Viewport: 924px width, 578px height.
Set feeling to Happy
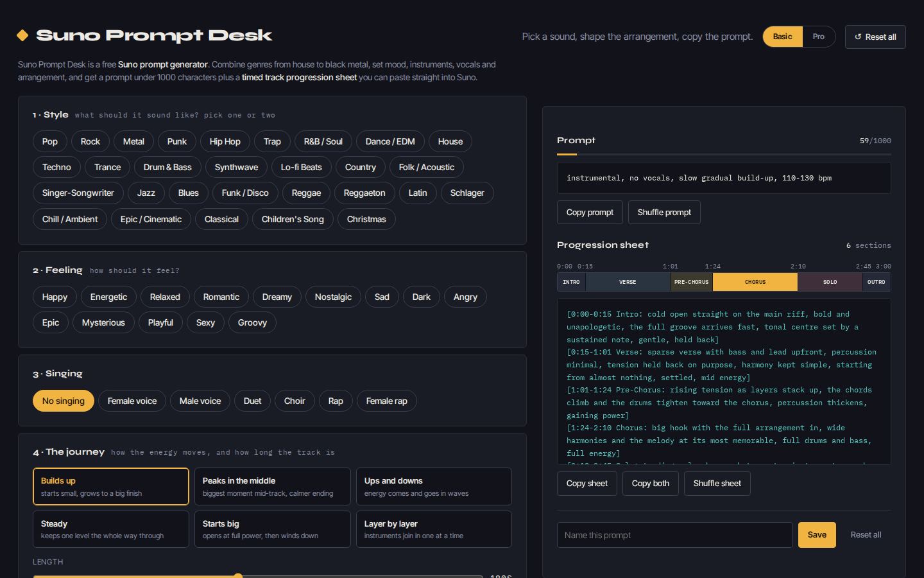[x=55, y=297]
